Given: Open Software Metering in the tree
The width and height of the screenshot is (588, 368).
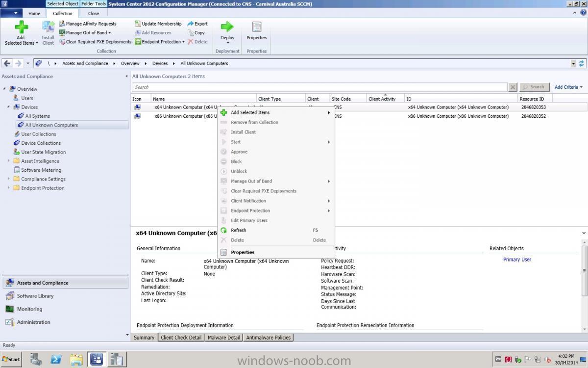Looking at the screenshot, I should 41,170.
